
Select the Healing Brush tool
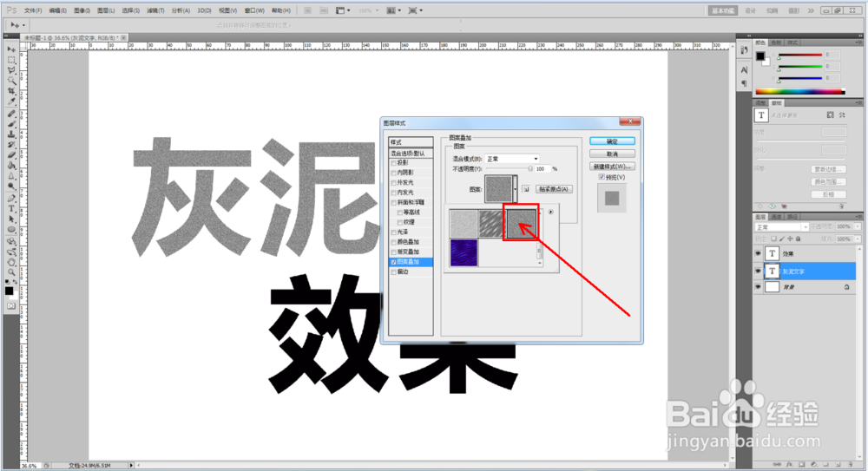tap(11, 114)
